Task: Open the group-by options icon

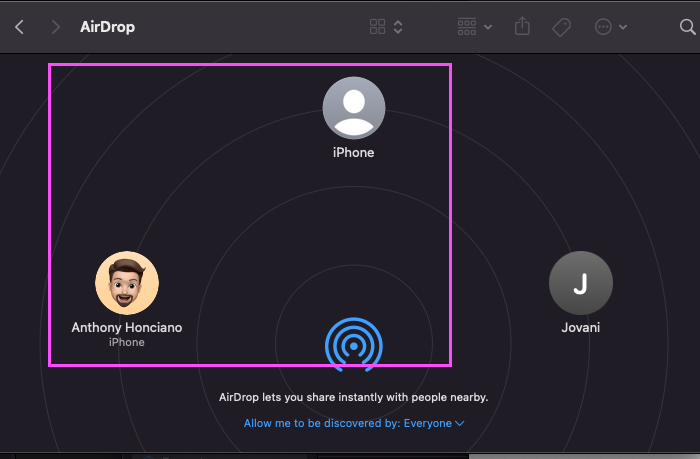Action: (467, 27)
